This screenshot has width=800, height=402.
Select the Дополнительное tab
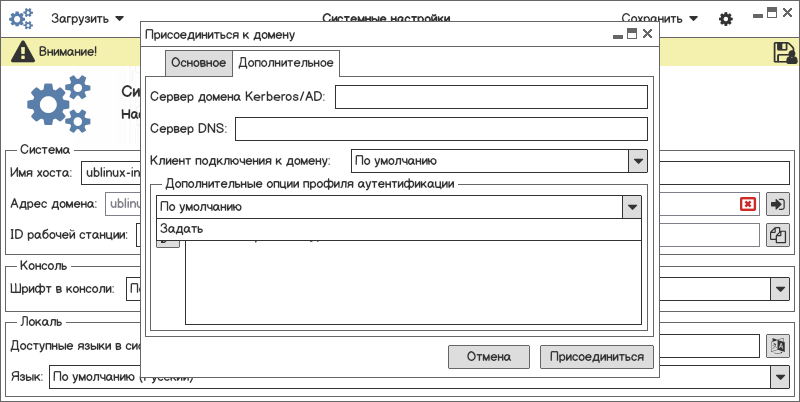pyautogui.click(x=285, y=63)
